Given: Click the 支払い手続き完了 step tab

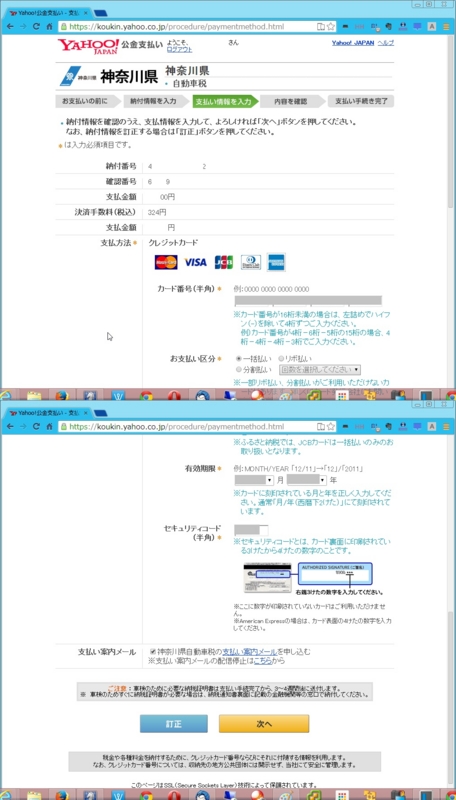Looking at the screenshot, I should coord(361,101).
